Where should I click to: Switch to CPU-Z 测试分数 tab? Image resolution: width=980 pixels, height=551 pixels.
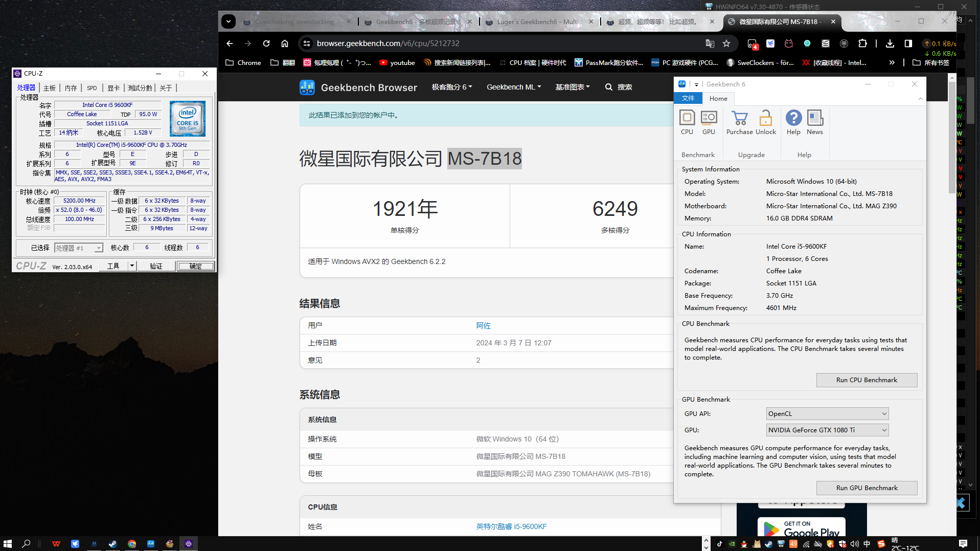tap(140, 88)
